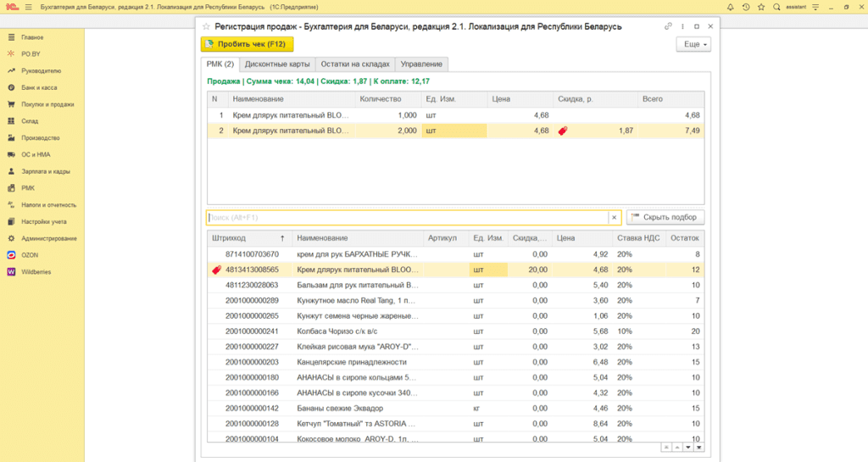Switch to Управление tab
The height and width of the screenshot is (462, 868).
(x=421, y=64)
